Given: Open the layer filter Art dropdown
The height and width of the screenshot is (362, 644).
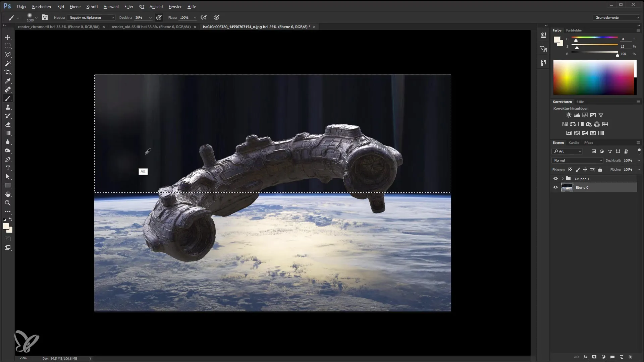Looking at the screenshot, I should 567,152.
